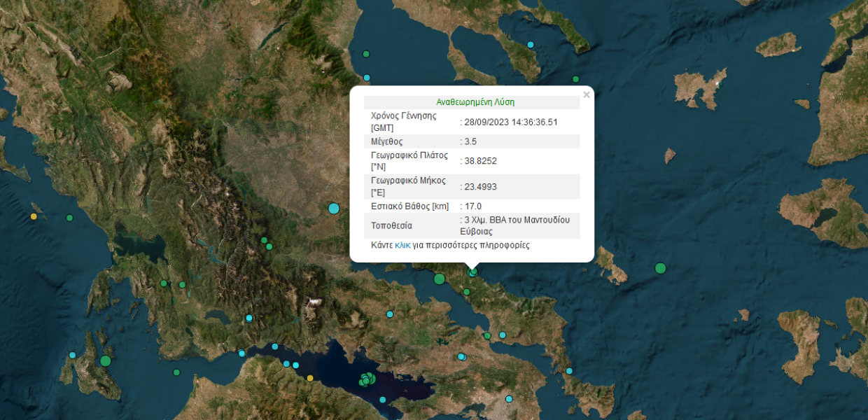Viewport: 868px width, 420px height.
Task: Click the yellow earthquake marker in the Ionian Sea
Action: [34, 217]
